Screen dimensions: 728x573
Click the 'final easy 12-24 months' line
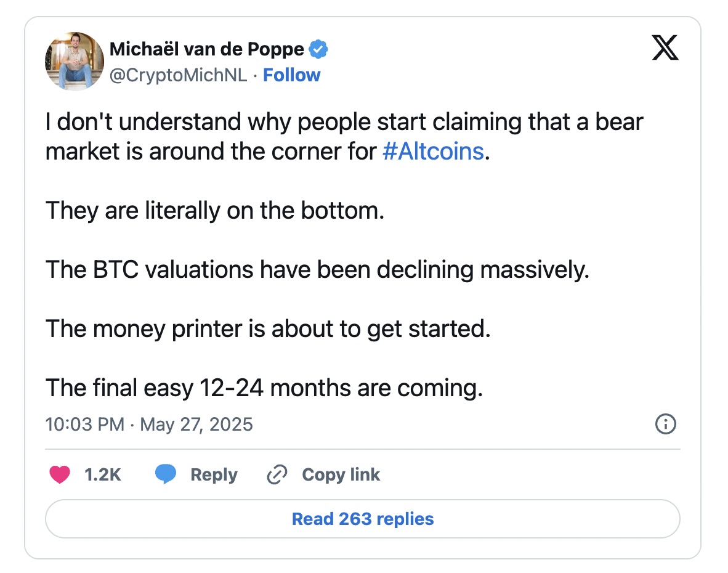tap(264, 388)
